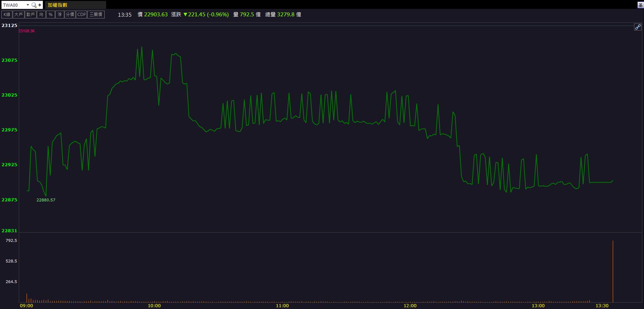
Task: Open the 分價 price distribution view
Action: pos(70,15)
